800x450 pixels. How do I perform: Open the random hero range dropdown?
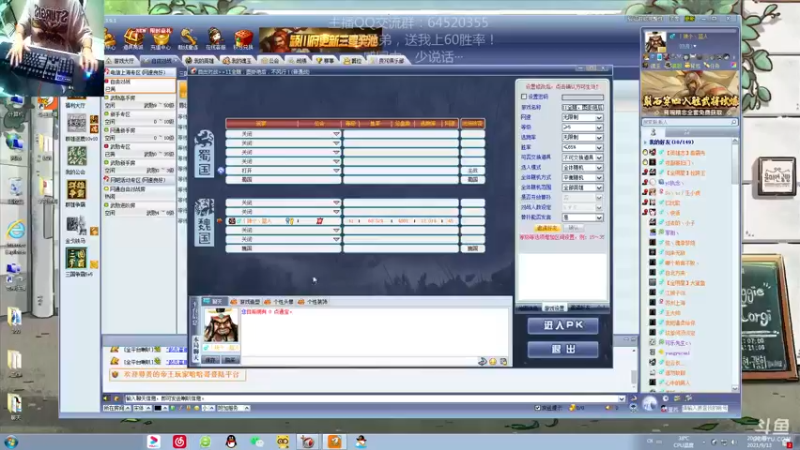tap(582, 187)
